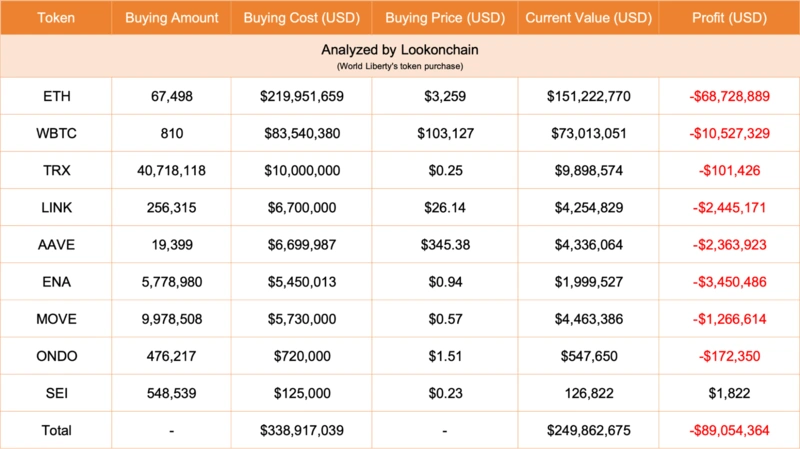
Task: Select the Buying Cost (USD) header
Action: [x=301, y=18]
